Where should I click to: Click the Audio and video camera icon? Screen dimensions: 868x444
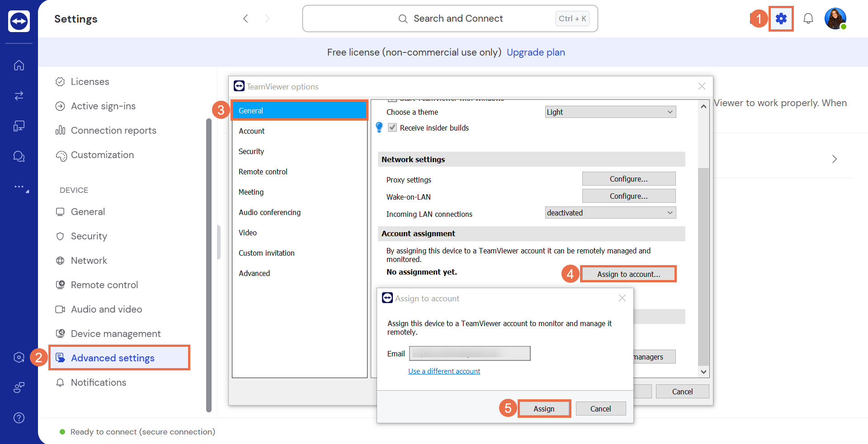(60, 309)
